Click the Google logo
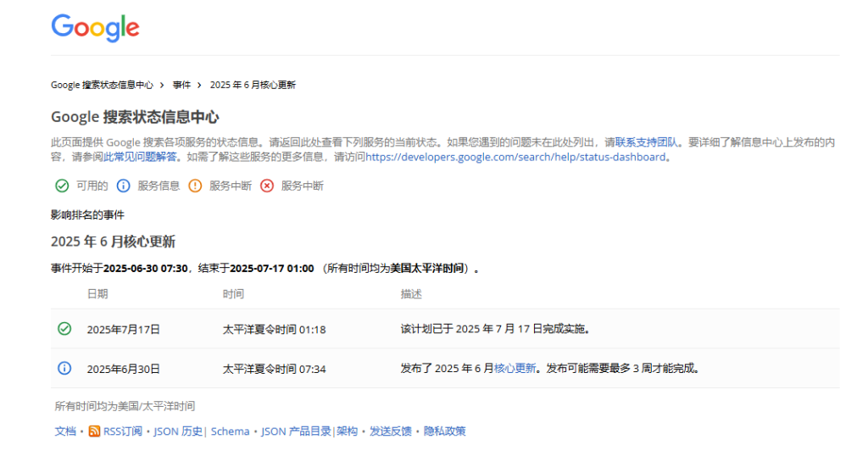Screen dimensions: 868x473 click(95, 28)
